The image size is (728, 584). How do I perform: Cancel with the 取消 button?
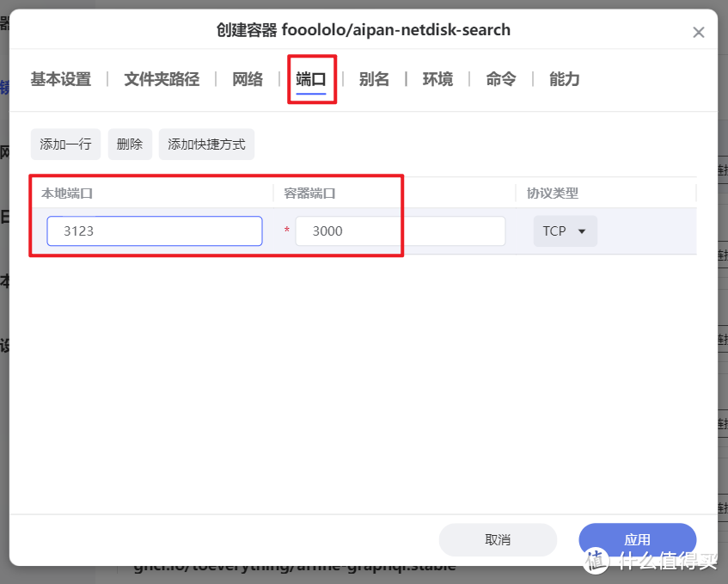(498, 540)
